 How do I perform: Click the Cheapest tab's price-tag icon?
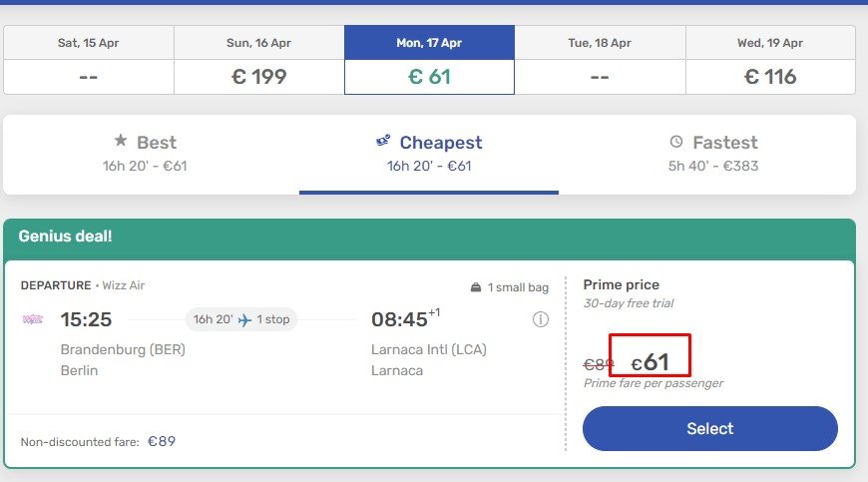pyautogui.click(x=383, y=142)
